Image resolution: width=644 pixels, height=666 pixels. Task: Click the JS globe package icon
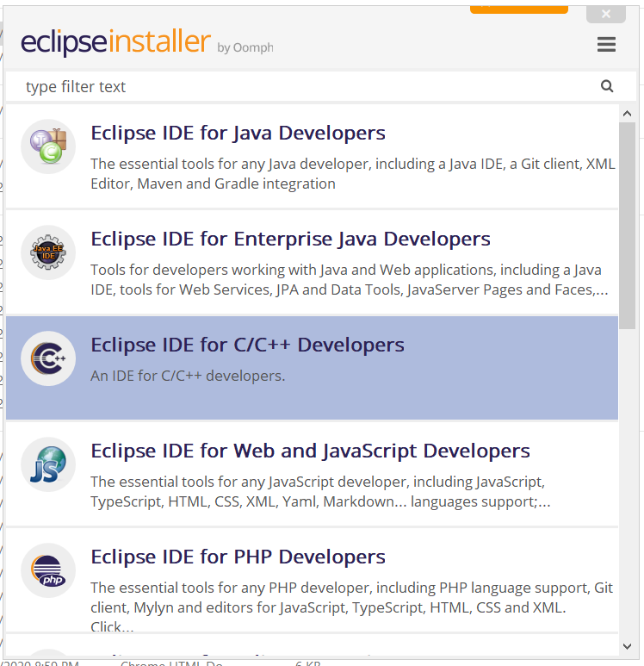48,464
